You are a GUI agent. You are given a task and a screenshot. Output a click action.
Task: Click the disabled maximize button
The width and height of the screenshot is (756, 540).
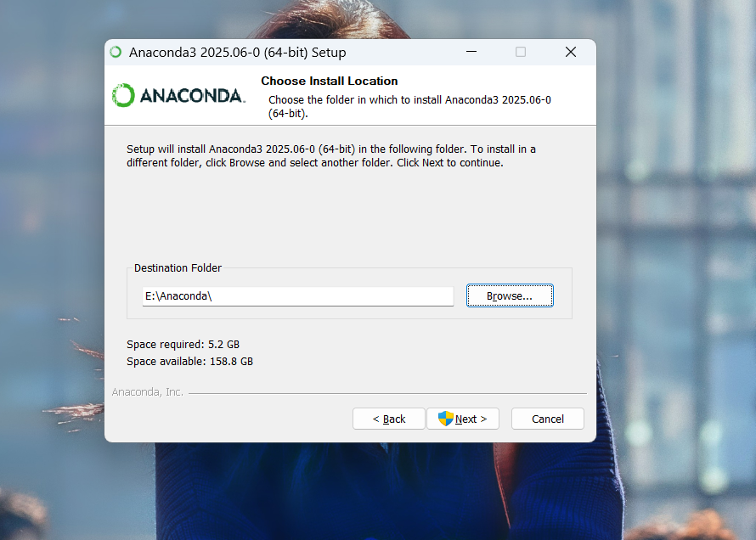(x=520, y=52)
